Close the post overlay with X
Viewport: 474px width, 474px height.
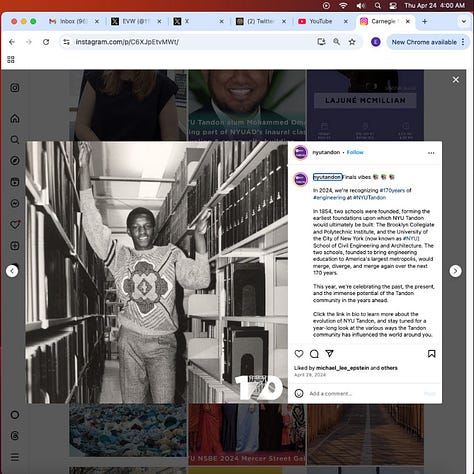[456, 80]
